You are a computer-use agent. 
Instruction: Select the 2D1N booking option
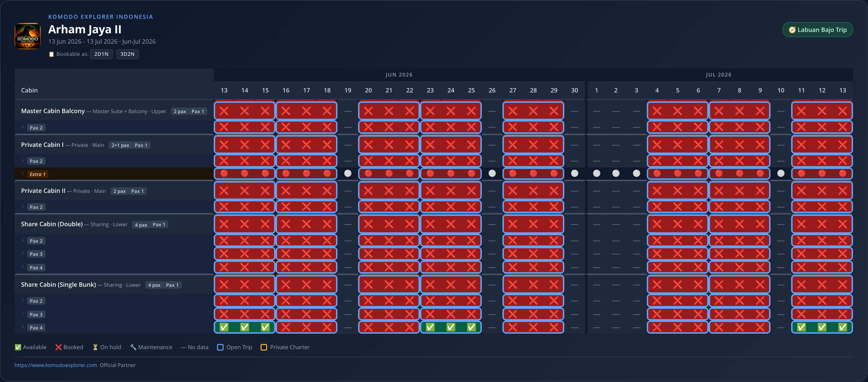point(101,54)
